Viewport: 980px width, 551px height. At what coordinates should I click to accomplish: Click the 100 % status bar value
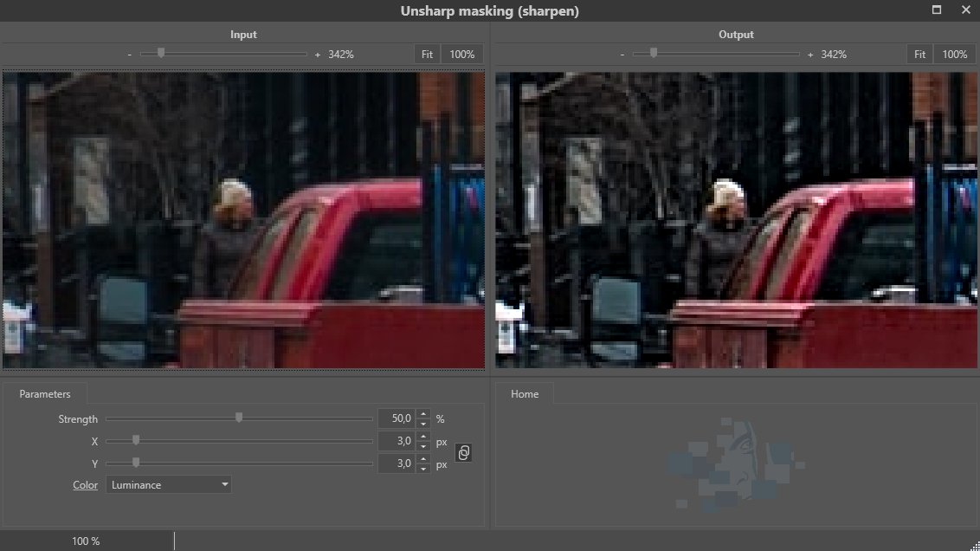(86, 541)
